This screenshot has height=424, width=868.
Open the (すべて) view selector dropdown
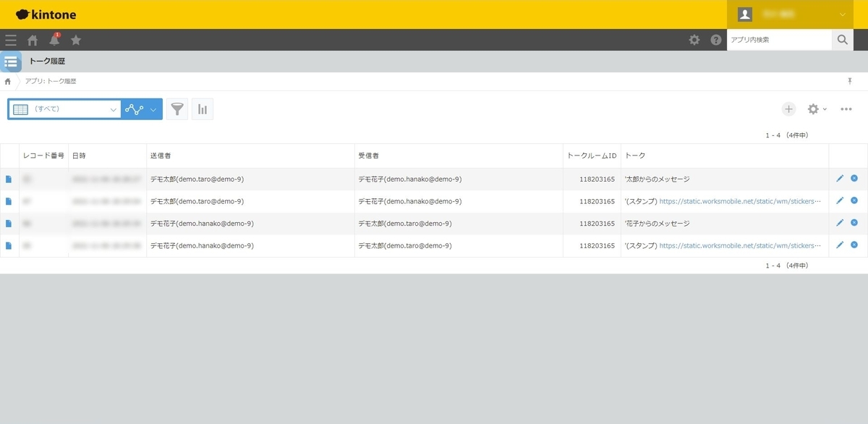pos(64,109)
